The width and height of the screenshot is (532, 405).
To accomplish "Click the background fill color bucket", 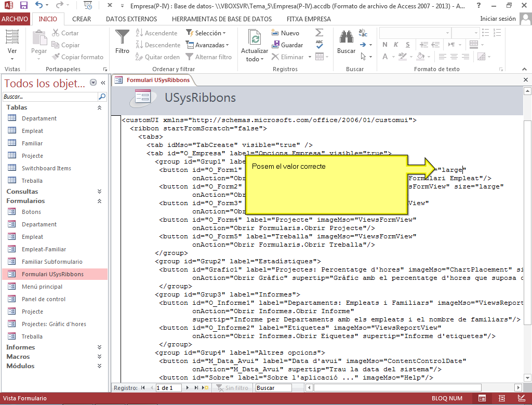I will tap(421, 57).
